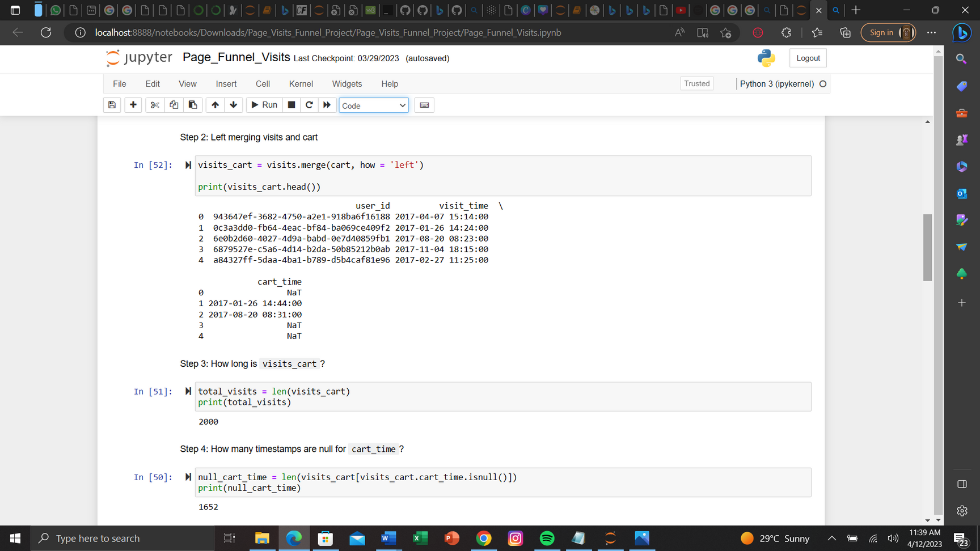
Task: Move selected cell up arrow
Action: (215, 105)
